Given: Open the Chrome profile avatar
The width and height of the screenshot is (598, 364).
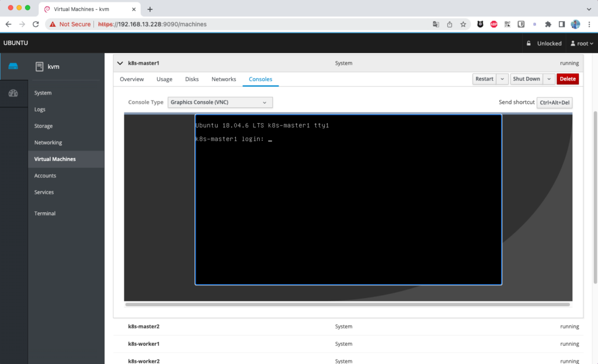Looking at the screenshot, I should tap(575, 24).
